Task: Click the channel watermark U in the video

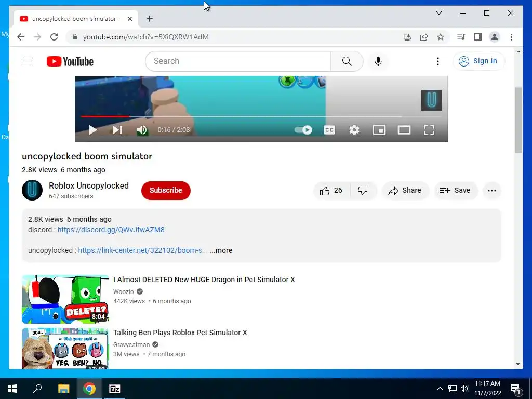Action: pyautogui.click(x=432, y=100)
